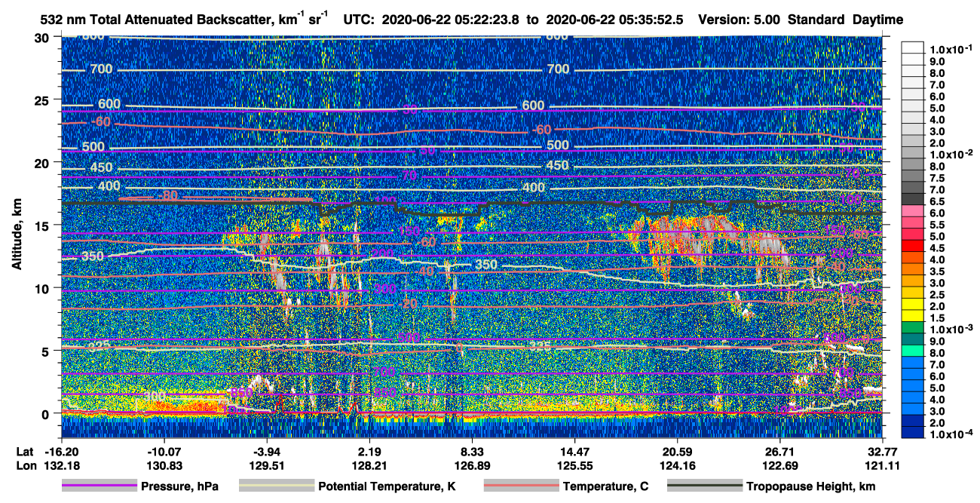Click the -80 temperature contour label
The height and width of the screenshot is (503, 980).
(169, 197)
